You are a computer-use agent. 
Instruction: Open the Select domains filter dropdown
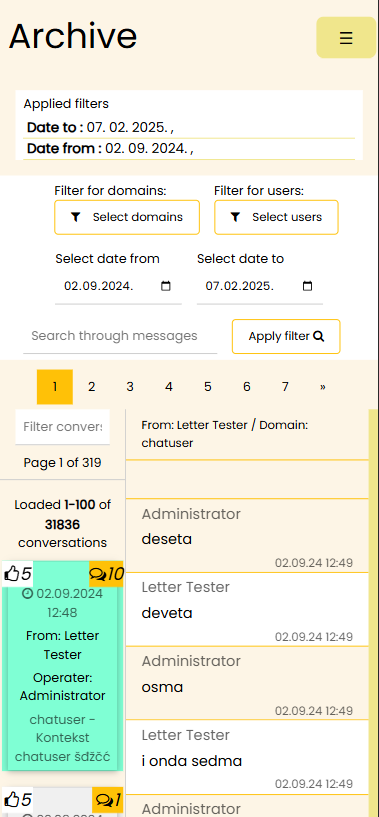click(127, 217)
